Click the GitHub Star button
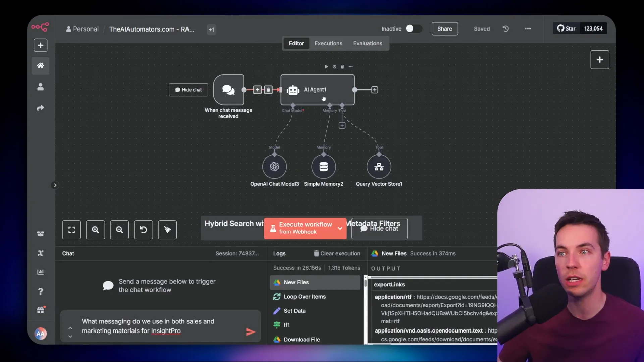This screenshot has width=644, height=362. point(567,28)
